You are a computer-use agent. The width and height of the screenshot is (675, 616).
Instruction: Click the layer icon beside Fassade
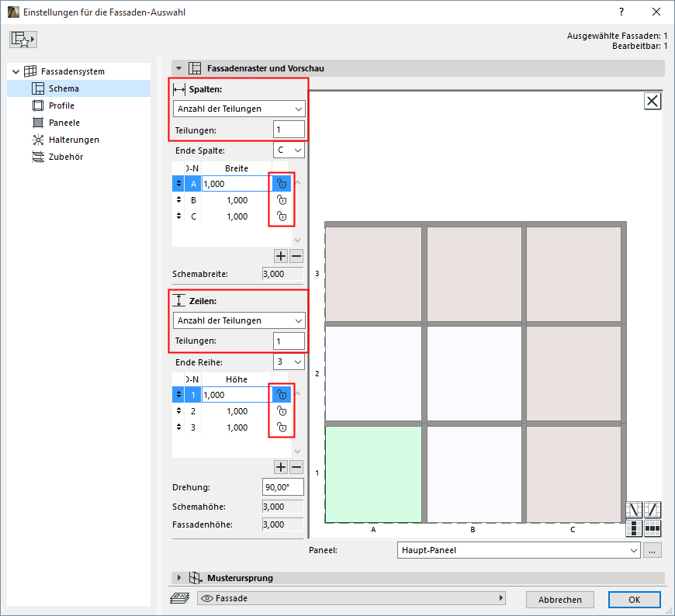coord(179,598)
